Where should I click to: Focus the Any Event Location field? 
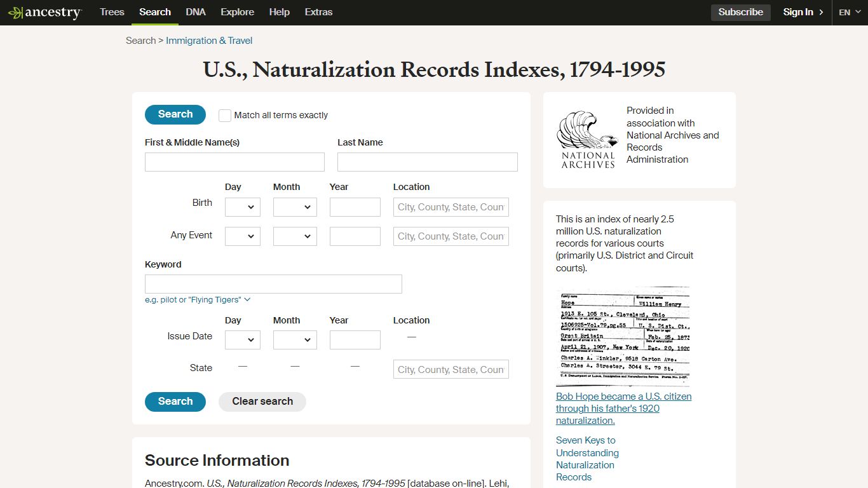(x=451, y=236)
